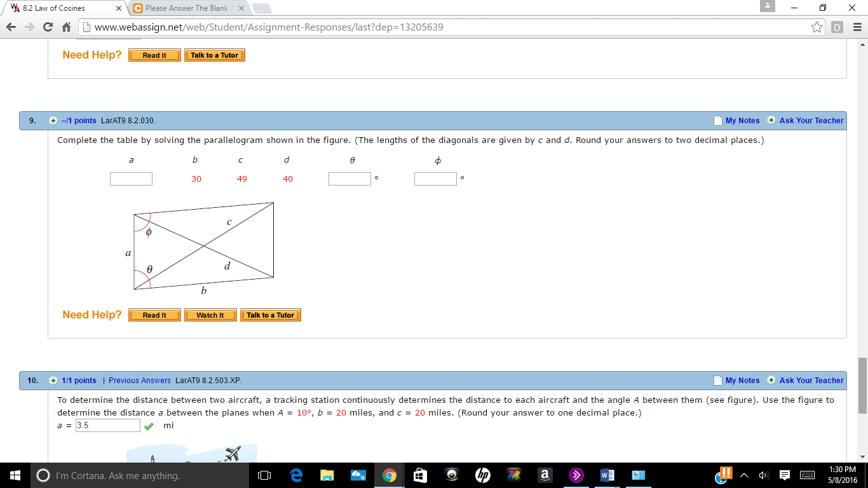Bookmark this page with the star icon
Viewport: 868px width, 488px height.
pyautogui.click(x=817, y=27)
